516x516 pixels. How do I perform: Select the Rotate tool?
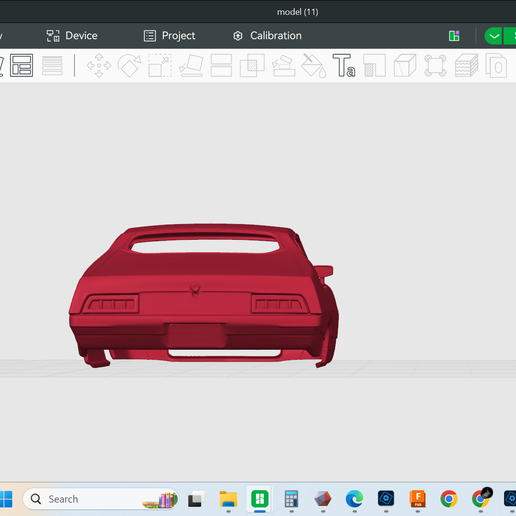129,65
